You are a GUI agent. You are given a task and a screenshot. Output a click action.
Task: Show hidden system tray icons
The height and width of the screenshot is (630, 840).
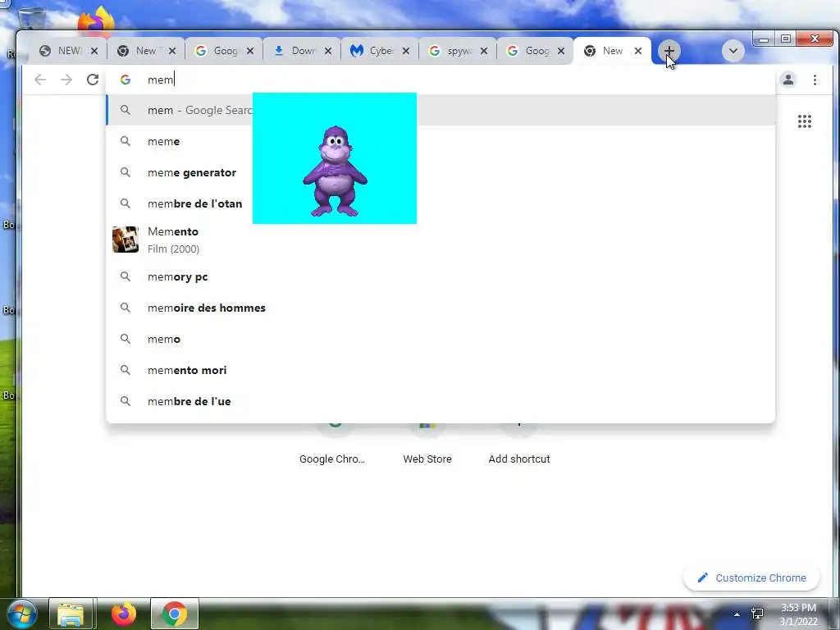pos(737,614)
